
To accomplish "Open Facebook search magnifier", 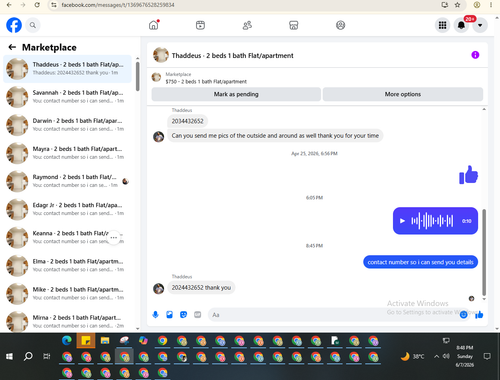I will tap(33, 25).
